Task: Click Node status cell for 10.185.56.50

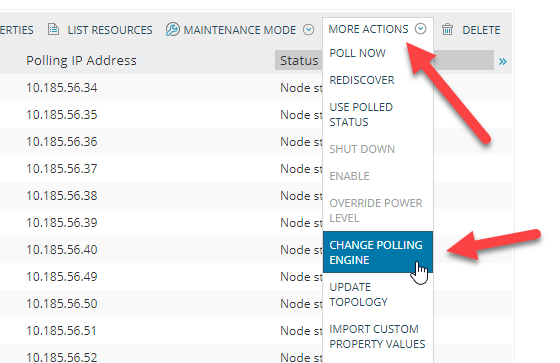Action: 301,304
